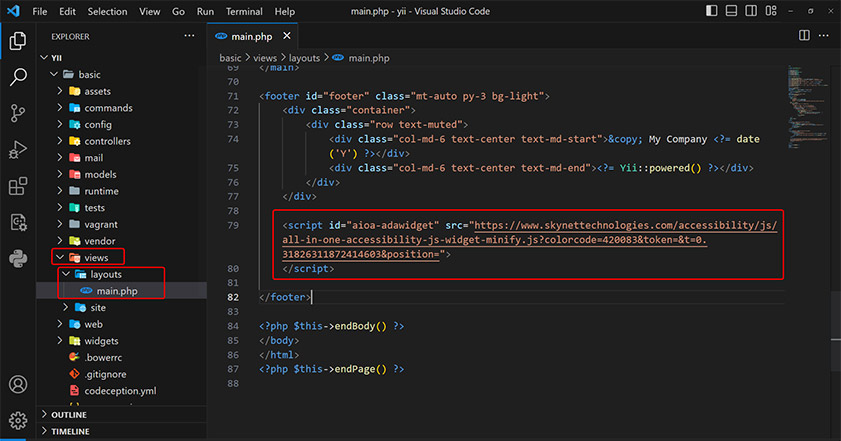Select main.php in the file tree

(121, 290)
